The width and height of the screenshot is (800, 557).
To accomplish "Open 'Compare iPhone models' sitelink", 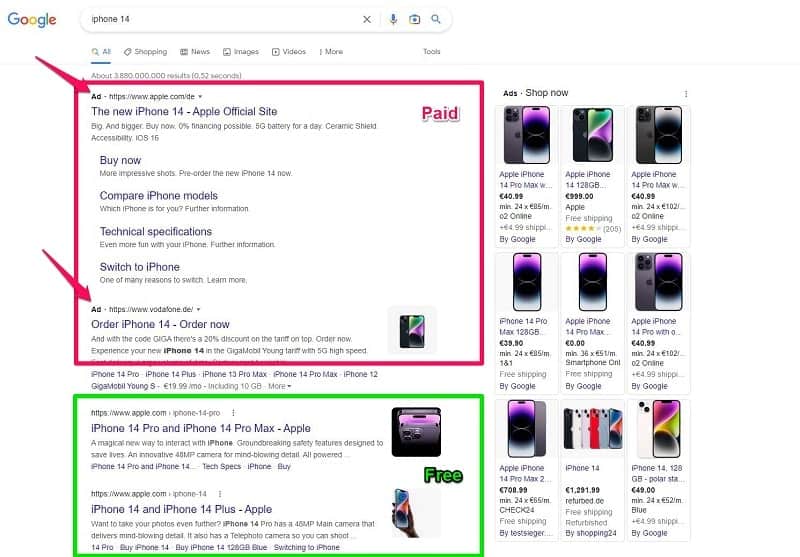I will pyautogui.click(x=159, y=196).
